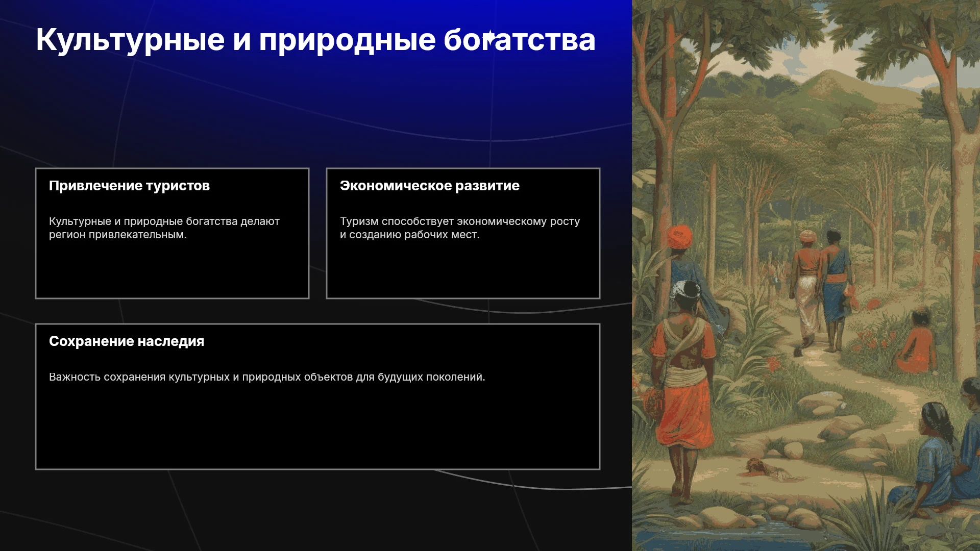Viewport: 980px width, 551px height.
Task: Click empty area inside 'Экономическое развитие' card
Action: [x=463, y=269]
